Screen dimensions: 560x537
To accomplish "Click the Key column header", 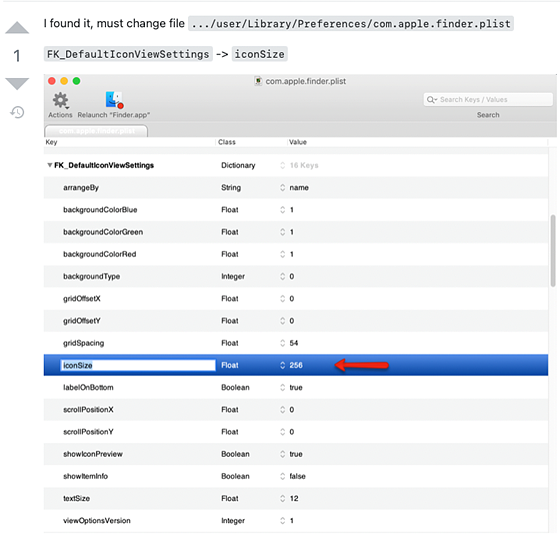I will [x=51, y=142].
